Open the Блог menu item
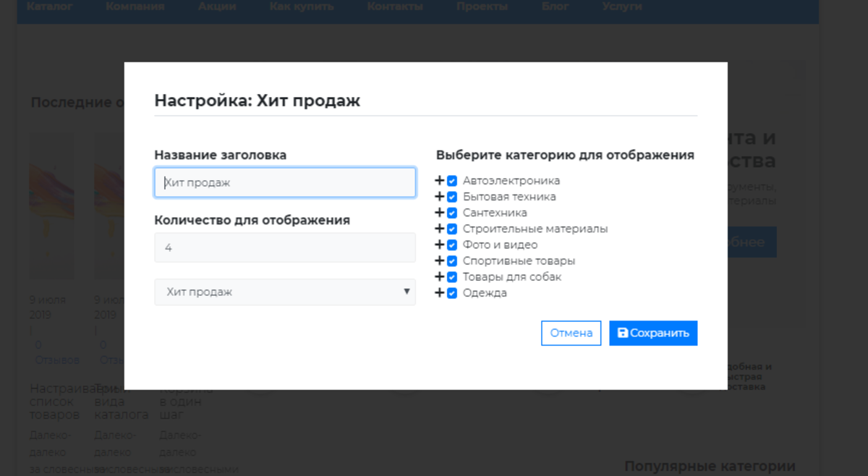Screen dimensions: 868x476 (x=556, y=7)
